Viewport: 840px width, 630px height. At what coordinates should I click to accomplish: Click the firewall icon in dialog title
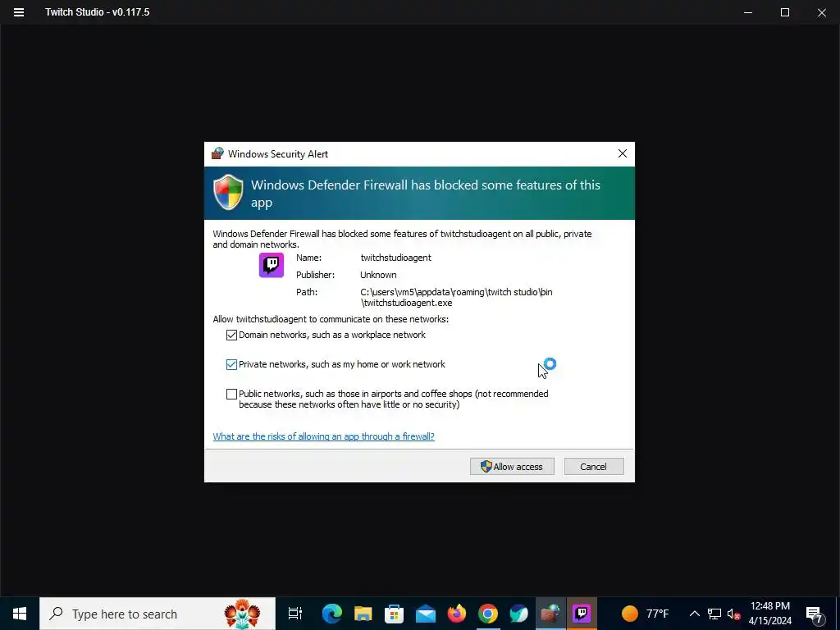click(x=217, y=153)
